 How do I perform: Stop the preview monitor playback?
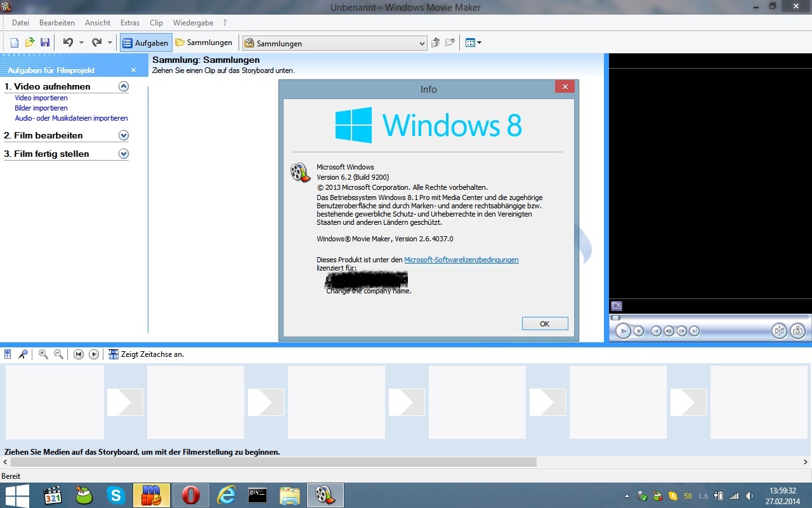pos(639,331)
